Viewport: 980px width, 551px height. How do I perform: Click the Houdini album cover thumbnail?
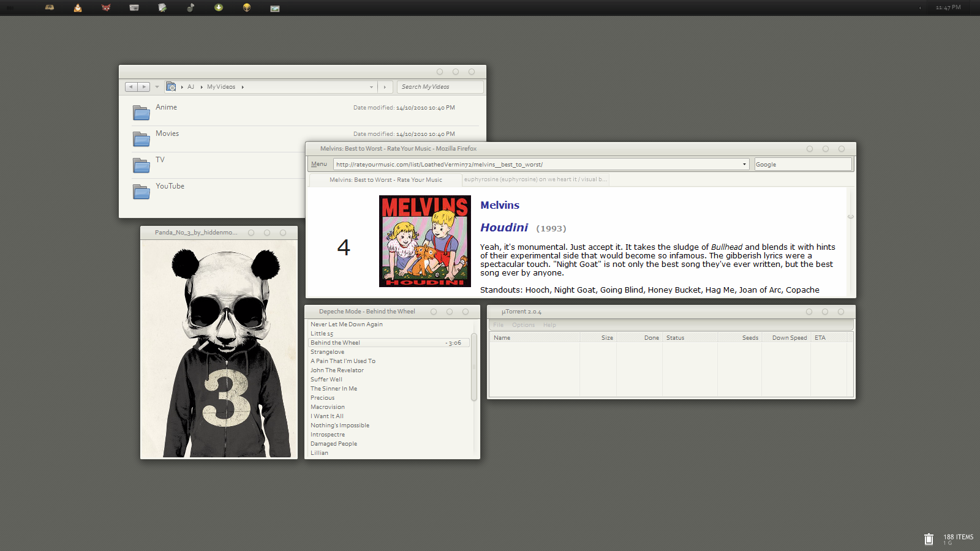tap(425, 241)
